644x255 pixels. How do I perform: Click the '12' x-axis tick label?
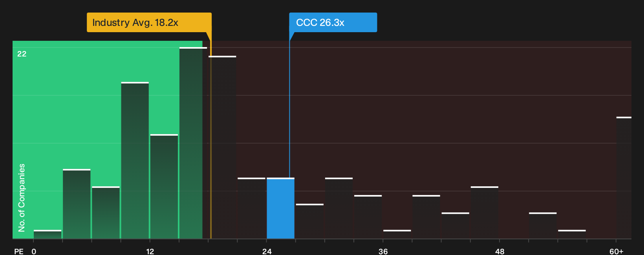(150, 251)
